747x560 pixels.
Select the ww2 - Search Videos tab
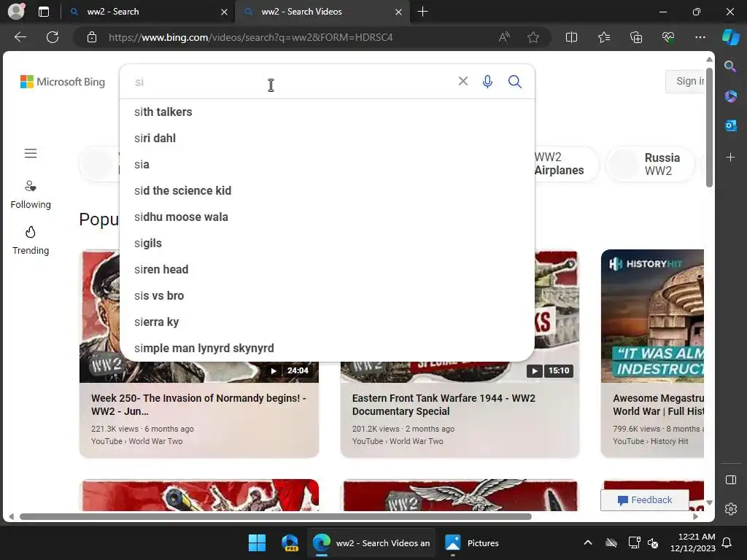[x=320, y=12]
